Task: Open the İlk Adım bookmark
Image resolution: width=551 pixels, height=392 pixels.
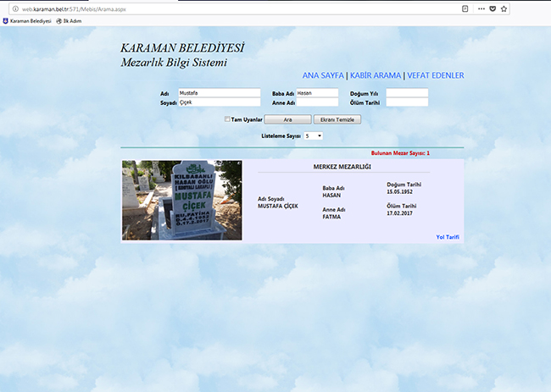Action: pyautogui.click(x=70, y=20)
